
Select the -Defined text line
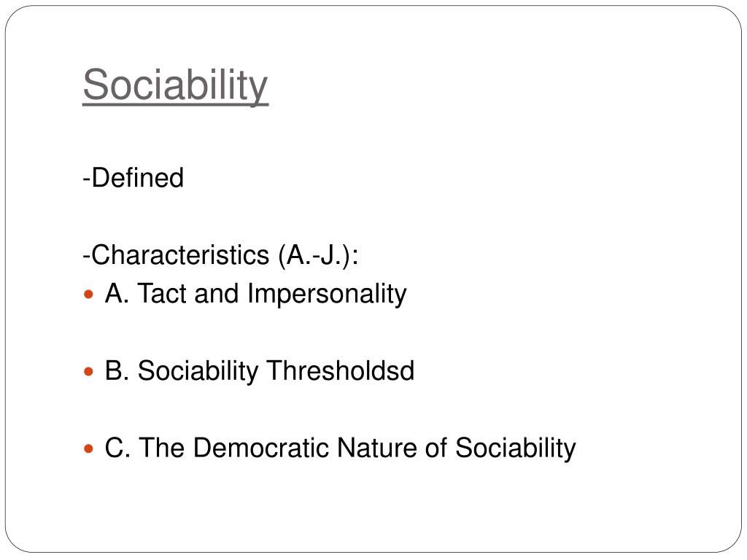point(133,178)
